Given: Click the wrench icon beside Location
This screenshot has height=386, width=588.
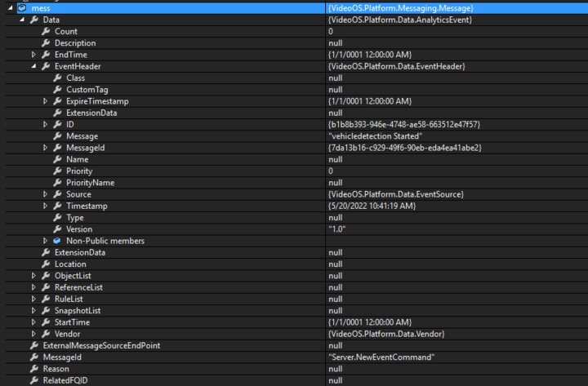Looking at the screenshot, I should pos(46,264).
